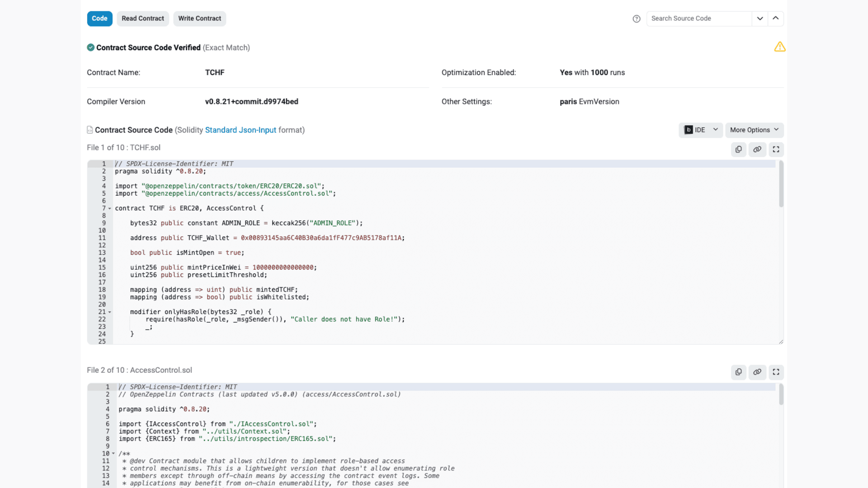Collapse onlyHasRole modifier fold at line 21
The width and height of the screenshot is (868, 488).
point(110,312)
